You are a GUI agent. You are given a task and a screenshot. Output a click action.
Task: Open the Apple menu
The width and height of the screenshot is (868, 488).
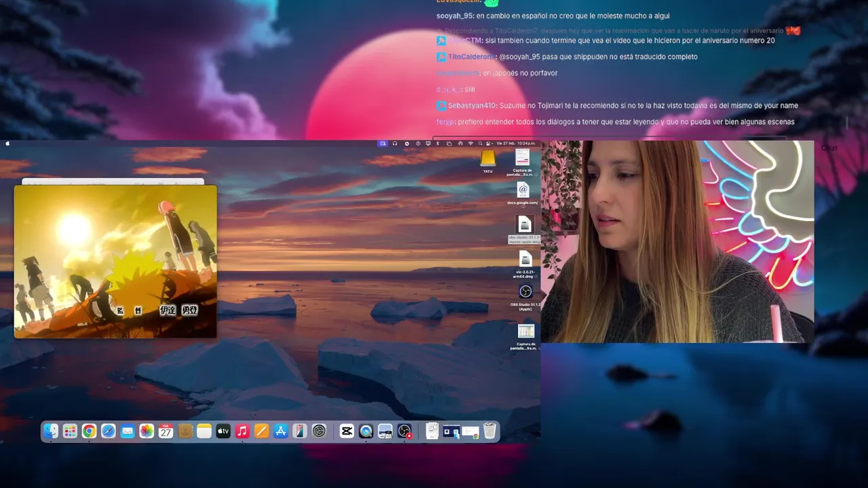click(x=8, y=144)
